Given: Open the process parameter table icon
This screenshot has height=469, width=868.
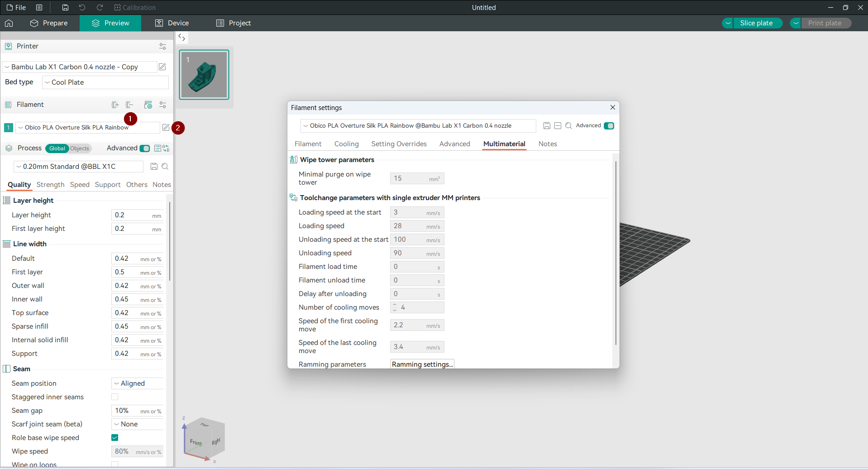Looking at the screenshot, I should tap(157, 148).
